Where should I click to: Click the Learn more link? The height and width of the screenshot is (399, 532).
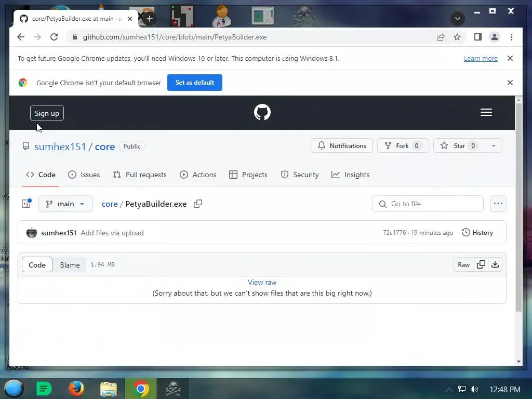481,58
